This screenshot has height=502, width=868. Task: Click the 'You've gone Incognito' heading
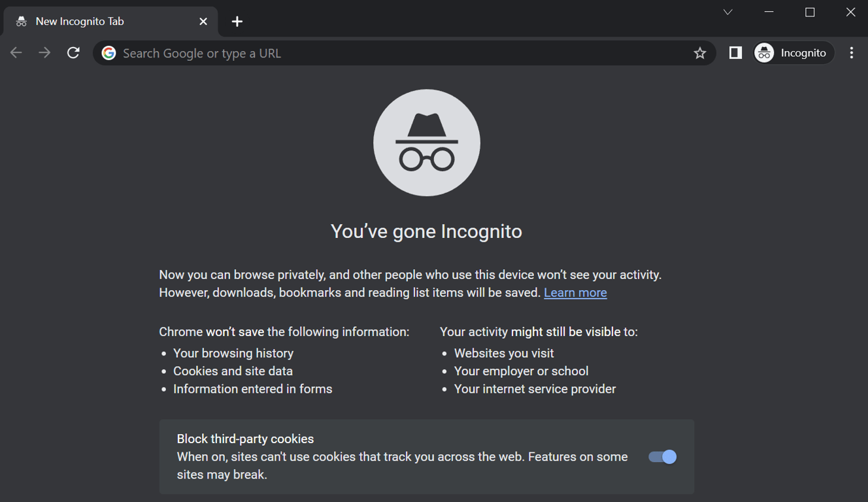[x=426, y=231]
